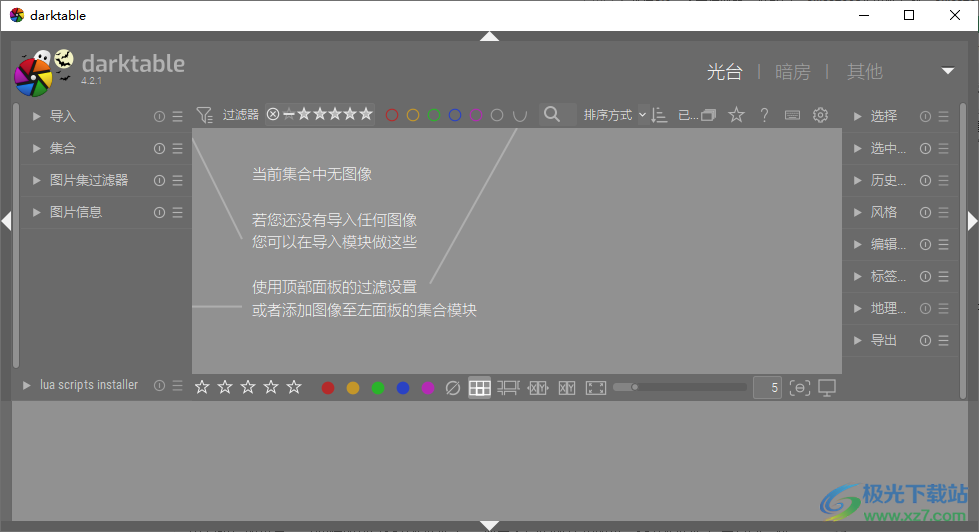Screen dimensions: 979x532
Task: Expand the 历史 module on right
Action: (857, 180)
